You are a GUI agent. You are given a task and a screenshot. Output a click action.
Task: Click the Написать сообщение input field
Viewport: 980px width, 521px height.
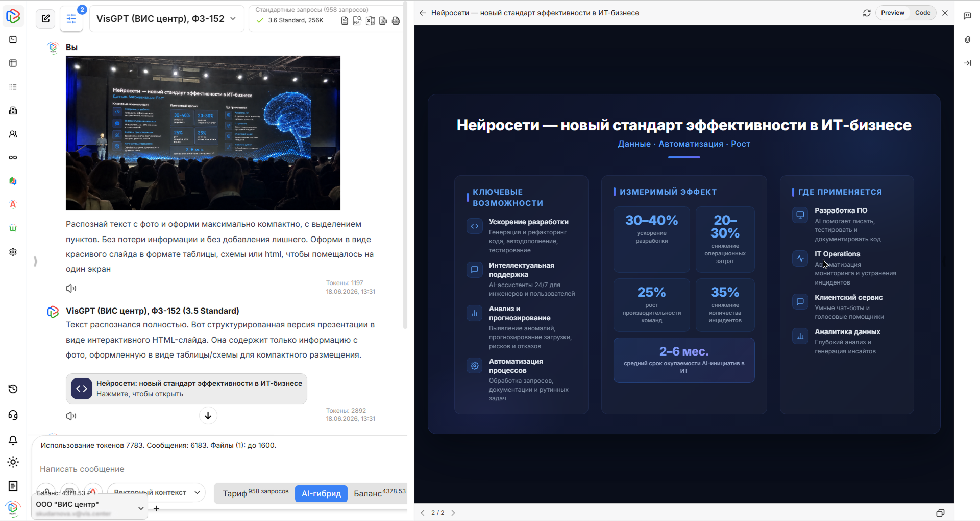(x=219, y=469)
